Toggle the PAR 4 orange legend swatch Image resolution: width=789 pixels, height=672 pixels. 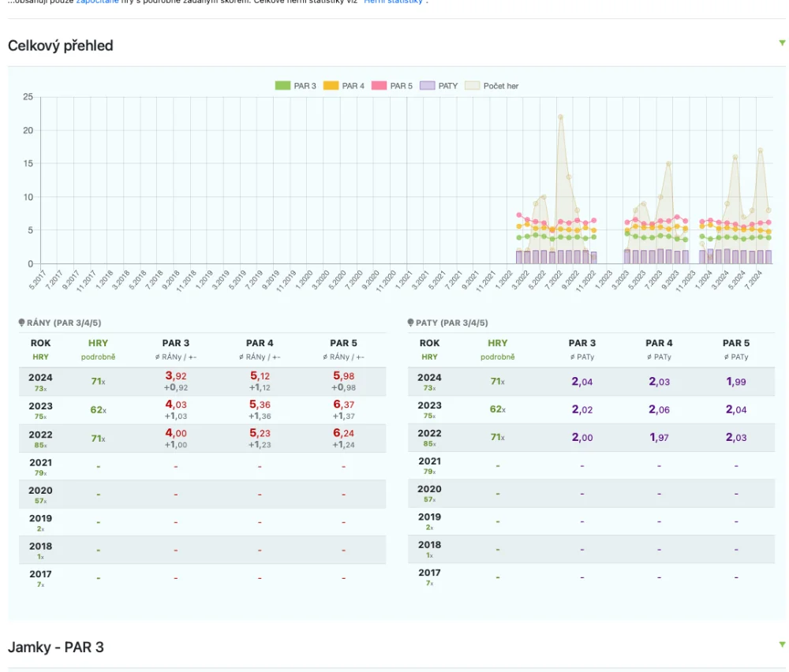point(331,86)
